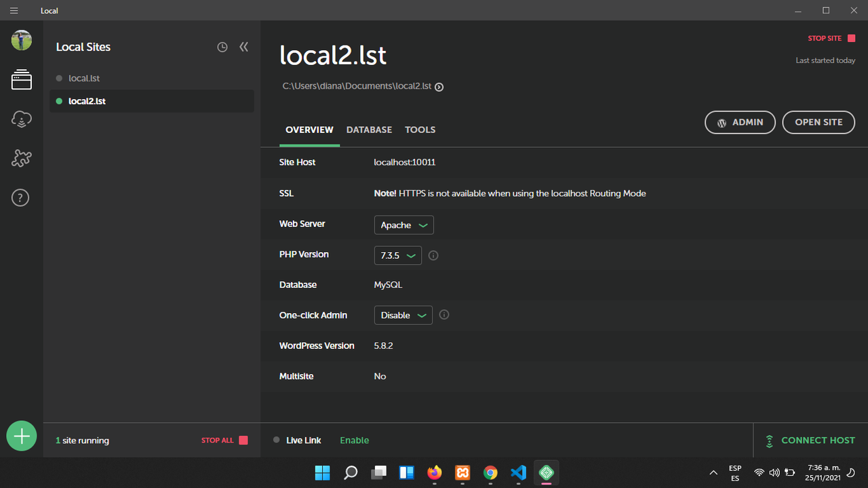Screen dimensions: 868x488
Task: Switch to the Database tab
Action: 369,129
